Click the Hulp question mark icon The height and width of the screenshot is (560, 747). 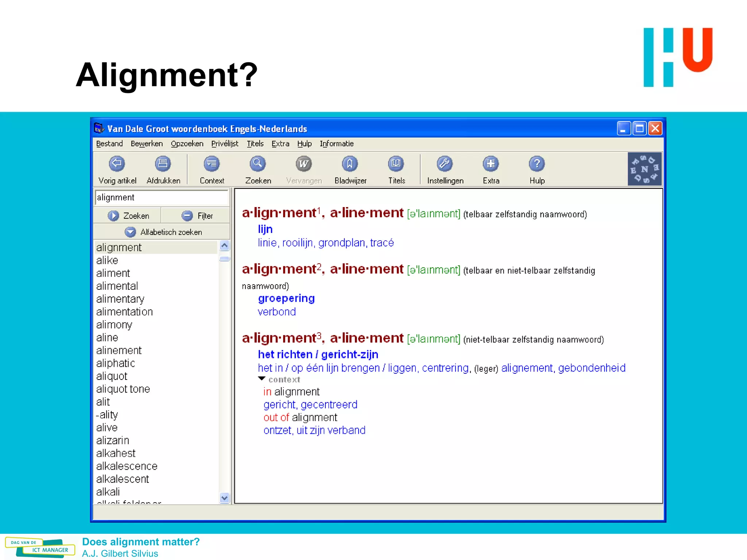click(537, 164)
